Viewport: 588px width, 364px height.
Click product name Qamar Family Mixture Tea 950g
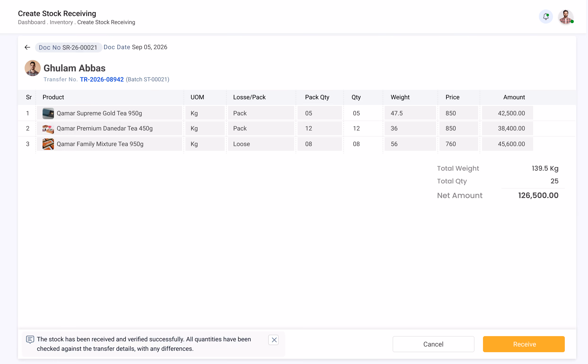pos(100,144)
